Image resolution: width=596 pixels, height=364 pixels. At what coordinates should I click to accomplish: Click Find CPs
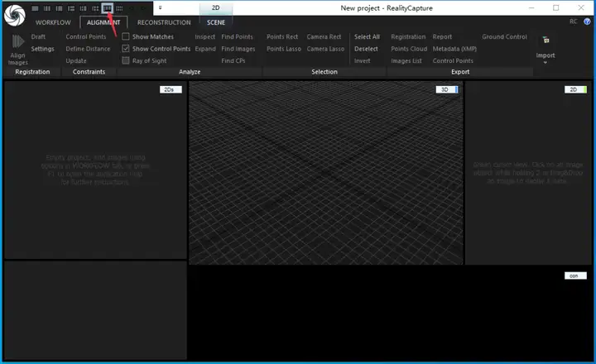click(233, 60)
